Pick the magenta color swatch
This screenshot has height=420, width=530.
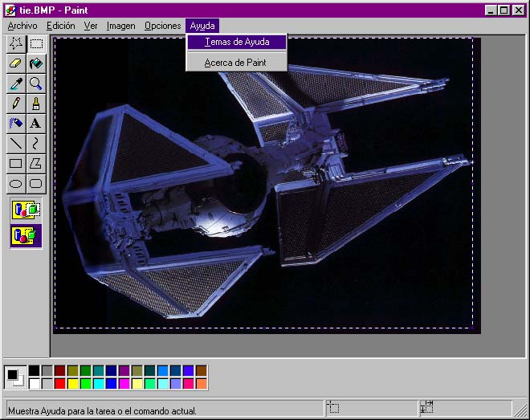click(124, 384)
